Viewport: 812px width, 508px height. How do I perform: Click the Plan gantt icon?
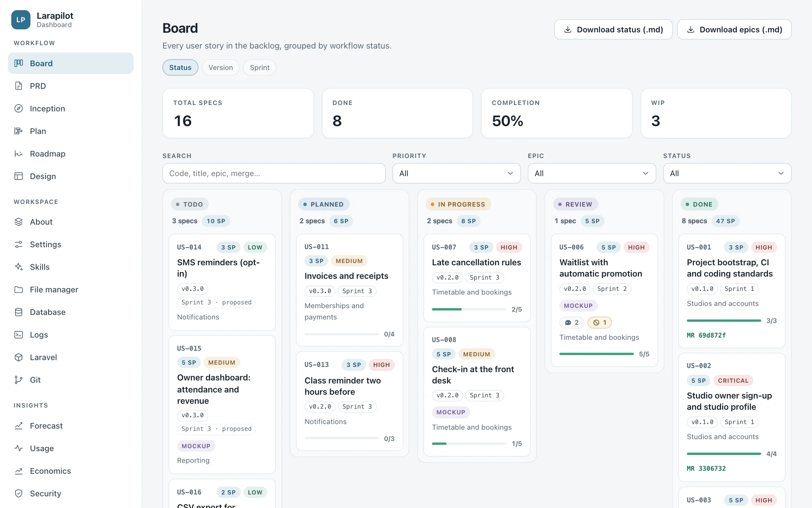tap(19, 131)
